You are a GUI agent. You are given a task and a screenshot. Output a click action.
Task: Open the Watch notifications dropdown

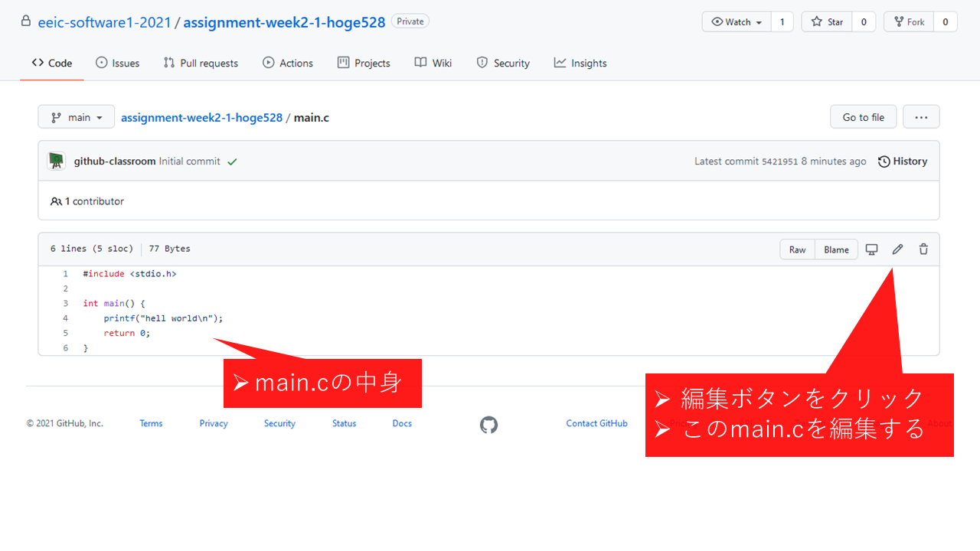(x=736, y=22)
